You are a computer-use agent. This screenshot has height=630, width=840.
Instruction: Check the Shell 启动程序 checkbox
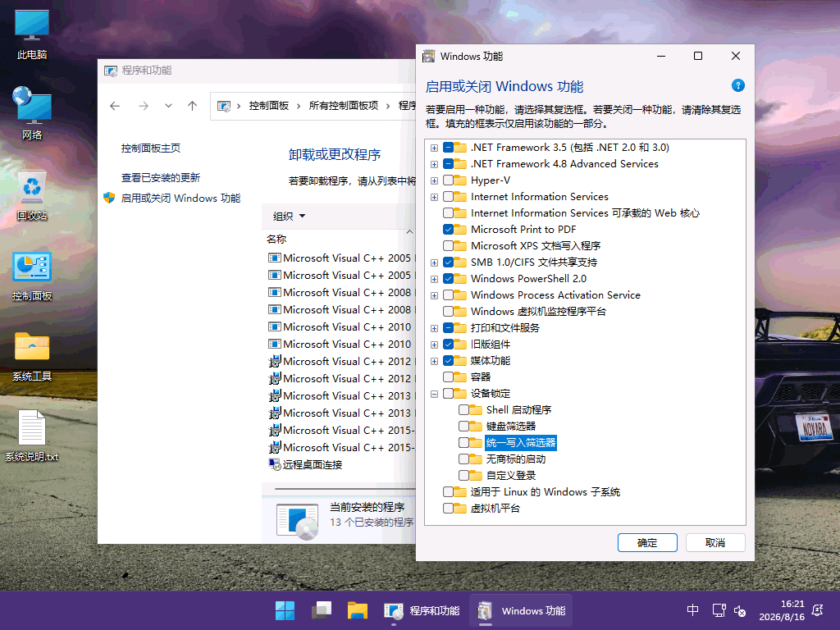pyautogui.click(x=464, y=410)
